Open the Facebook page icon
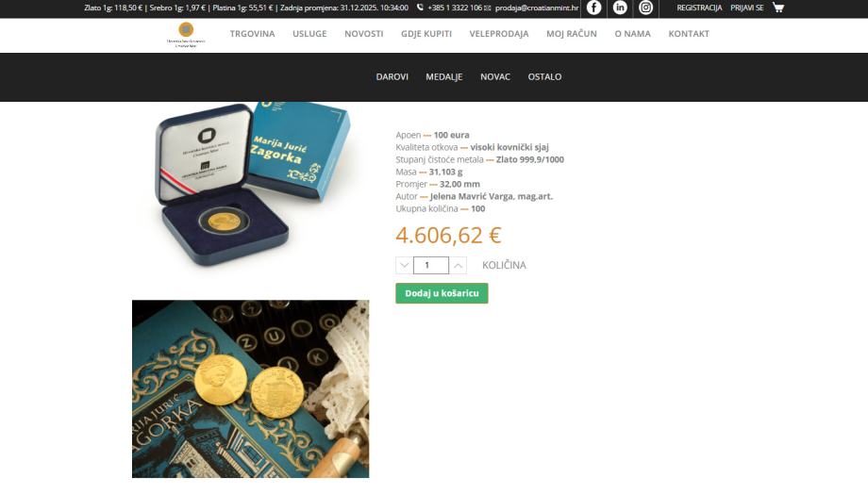868x494 pixels. [594, 8]
